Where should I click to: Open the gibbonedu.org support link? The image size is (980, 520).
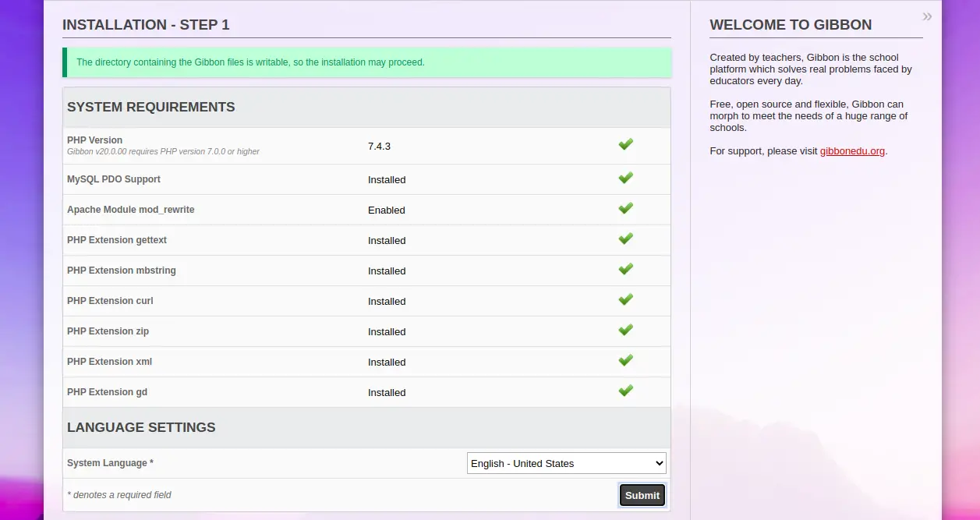(x=852, y=151)
